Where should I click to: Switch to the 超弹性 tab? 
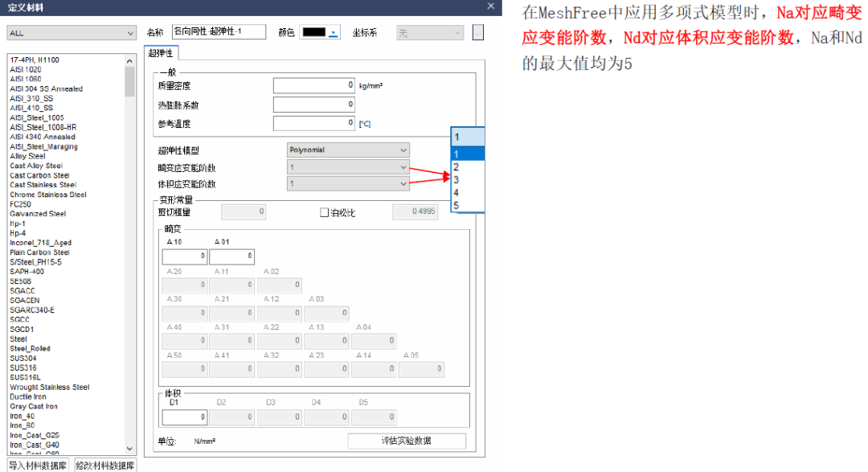coord(160,52)
